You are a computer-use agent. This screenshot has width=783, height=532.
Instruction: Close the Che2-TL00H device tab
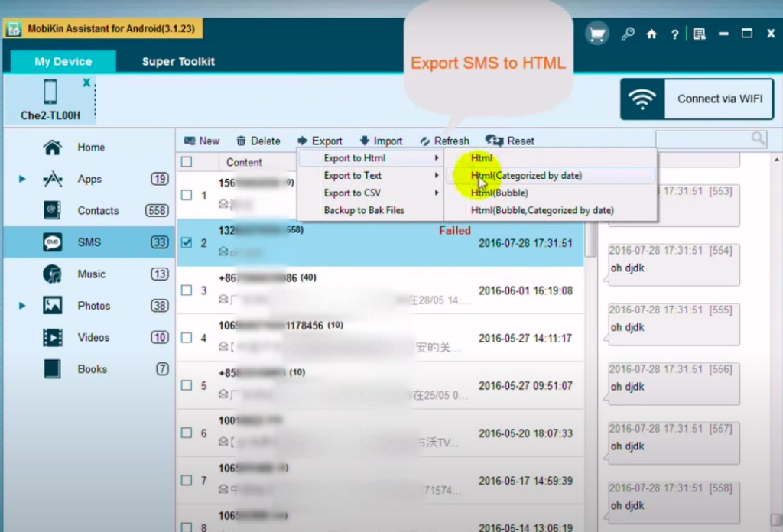(86, 83)
